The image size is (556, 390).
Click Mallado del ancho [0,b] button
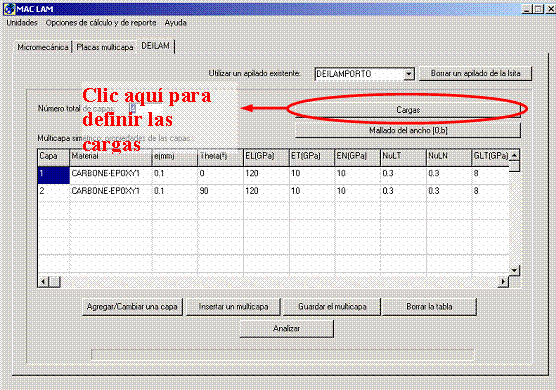408,130
